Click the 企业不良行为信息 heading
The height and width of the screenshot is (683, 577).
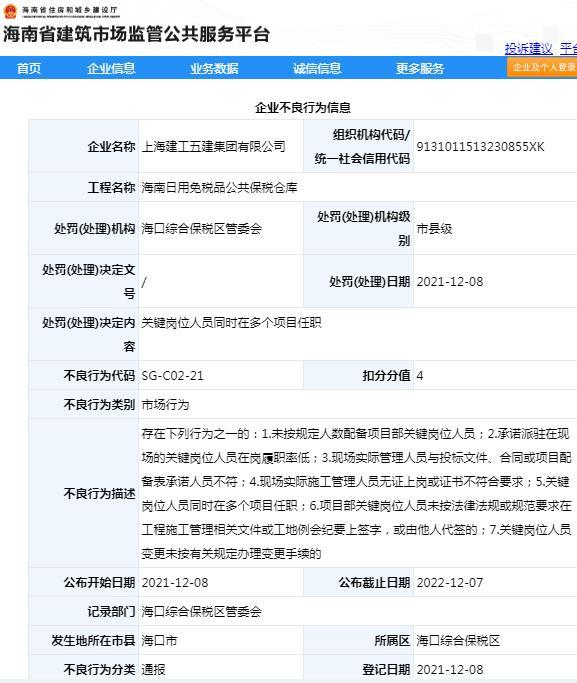click(x=303, y=107)
